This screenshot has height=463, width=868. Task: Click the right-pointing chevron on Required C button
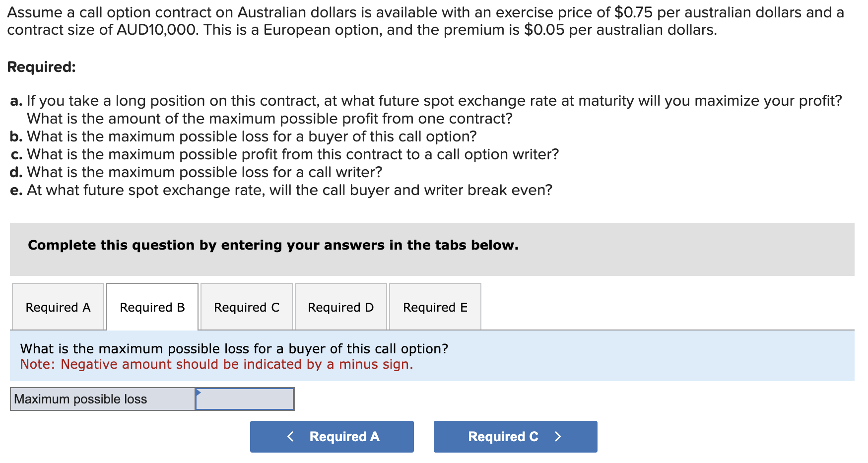click(x=558, y=436)
